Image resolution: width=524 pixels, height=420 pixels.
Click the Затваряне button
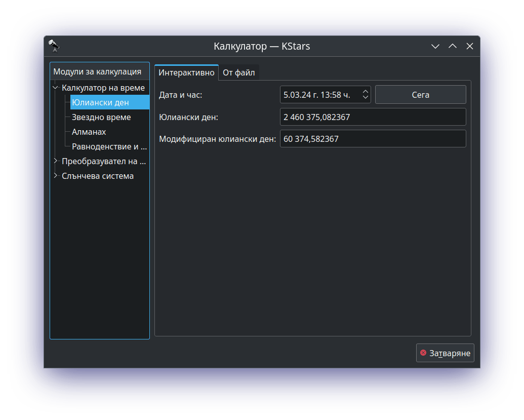point(445,353)
